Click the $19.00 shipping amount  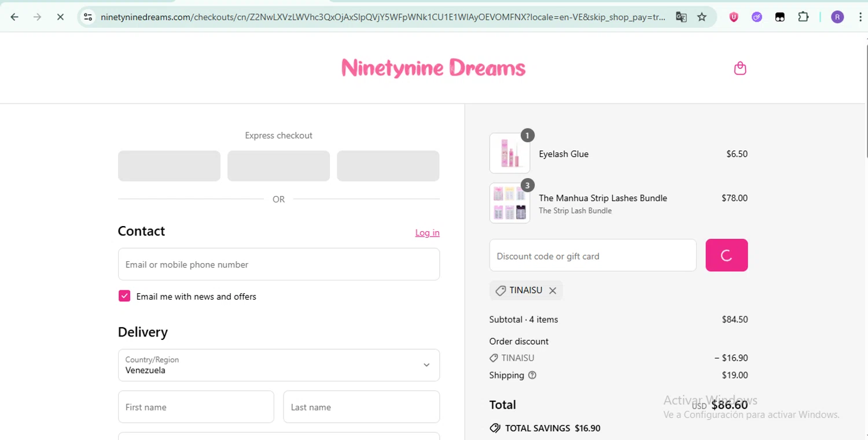[734, 375]
